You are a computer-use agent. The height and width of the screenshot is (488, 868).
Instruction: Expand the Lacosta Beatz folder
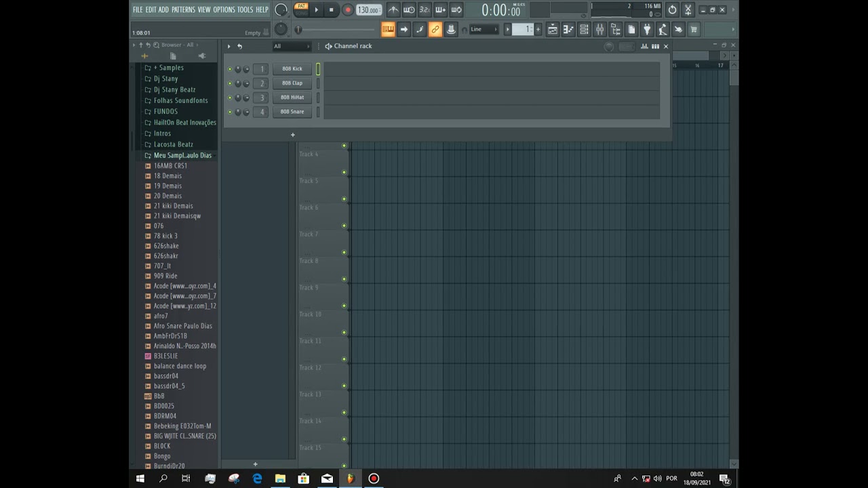click(173, 144)
